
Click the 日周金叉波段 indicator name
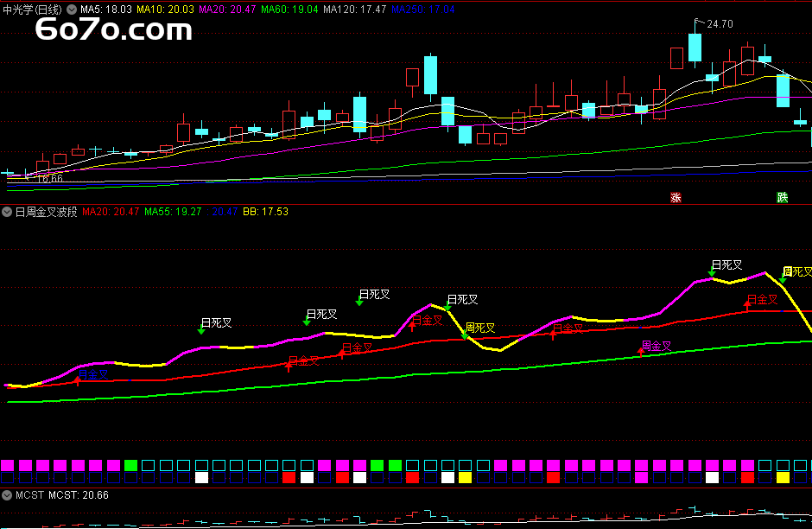point(46,212)
